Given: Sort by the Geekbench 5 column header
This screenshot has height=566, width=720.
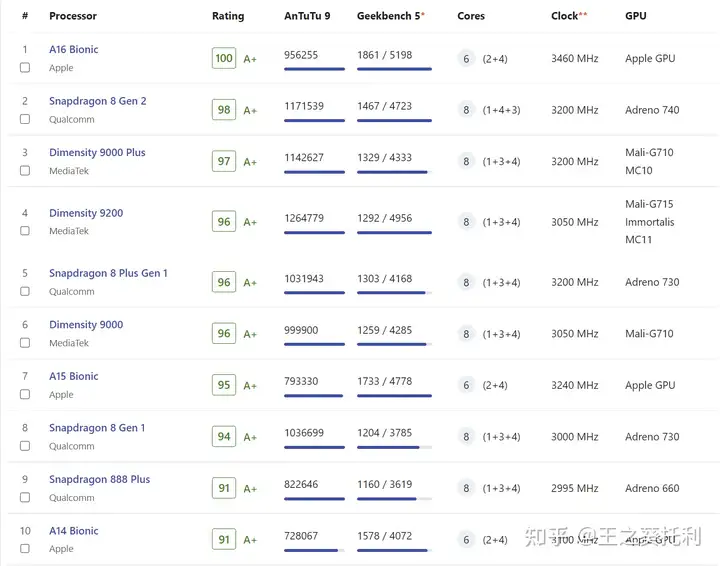Looking at the screenshot, I should pos(391,16).
